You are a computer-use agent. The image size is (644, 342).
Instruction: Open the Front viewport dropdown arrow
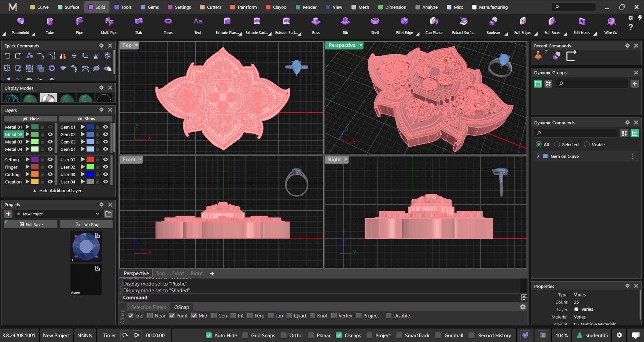[141, 160]
